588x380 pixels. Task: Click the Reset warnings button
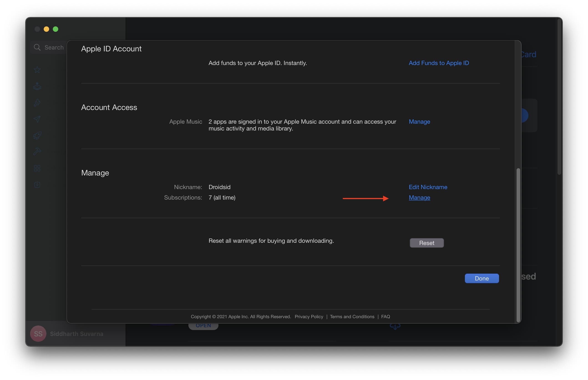[427, 243]
